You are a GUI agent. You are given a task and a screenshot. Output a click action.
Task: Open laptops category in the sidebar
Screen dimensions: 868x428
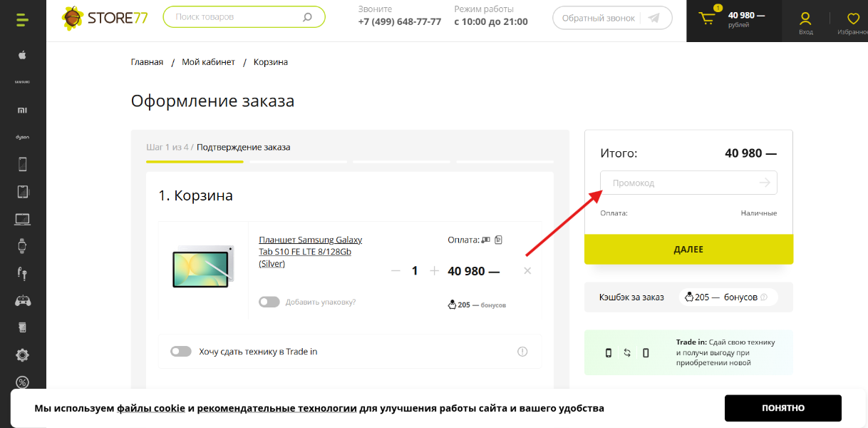tap(22, 219)
